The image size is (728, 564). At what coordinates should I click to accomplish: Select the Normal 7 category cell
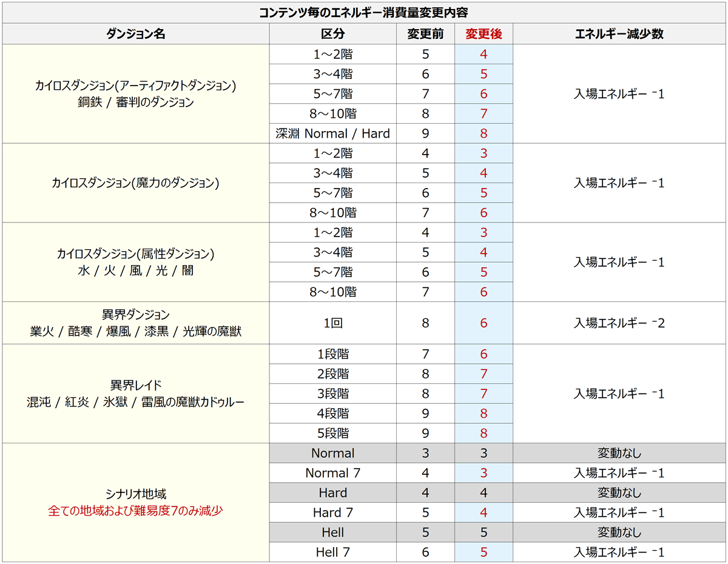[x=332, y=473]
